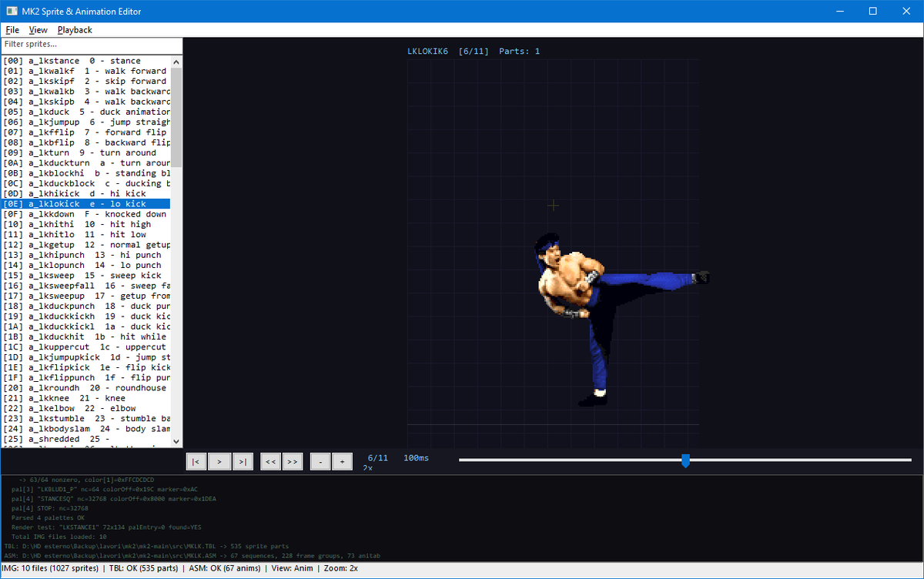Select a_lkjumpupkick entry [1D]
The height and width of the screenshot is (579, 924).
tap(86, 357)
